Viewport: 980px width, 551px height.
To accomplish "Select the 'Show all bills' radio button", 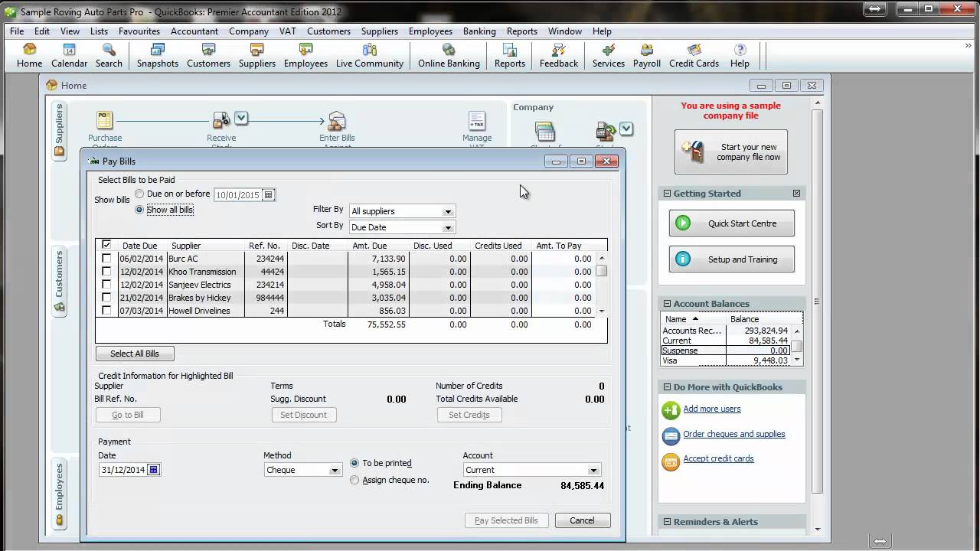I will click(x=139, y=210).
